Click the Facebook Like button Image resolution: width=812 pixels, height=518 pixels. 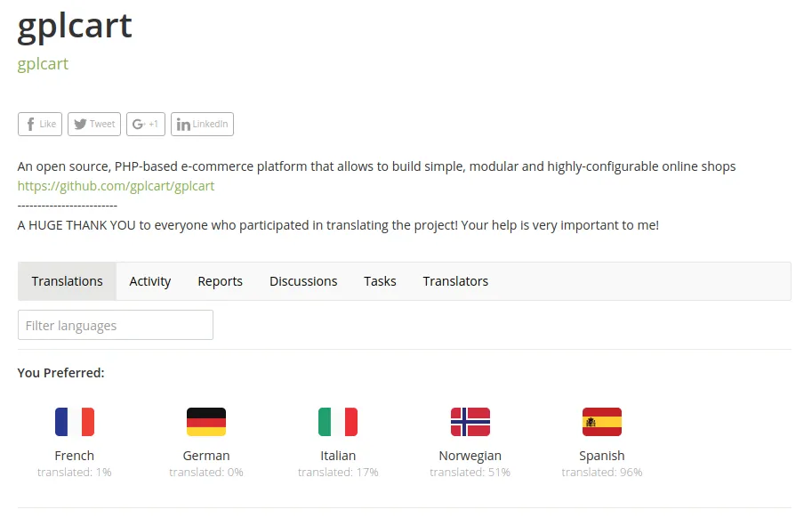coord(40,125)
